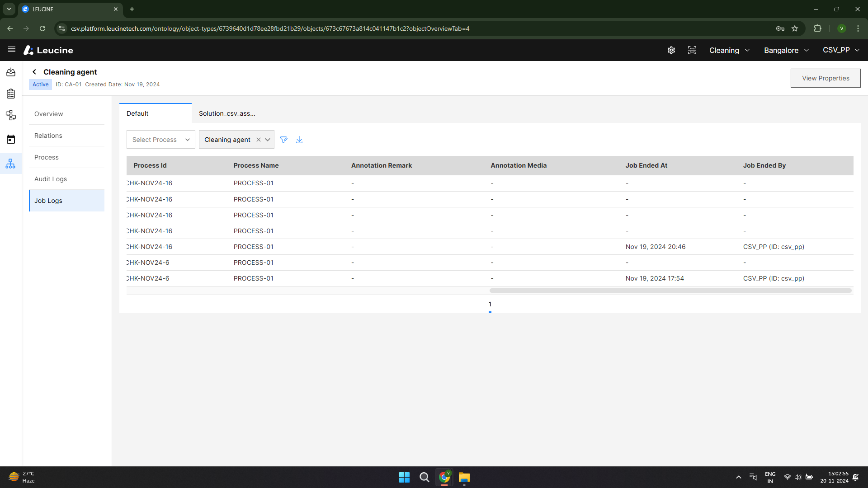Image resolution: width=868 pixels, height=488 pixels.
Task: Click the browser address bar URL
Action: pos(270,28)
